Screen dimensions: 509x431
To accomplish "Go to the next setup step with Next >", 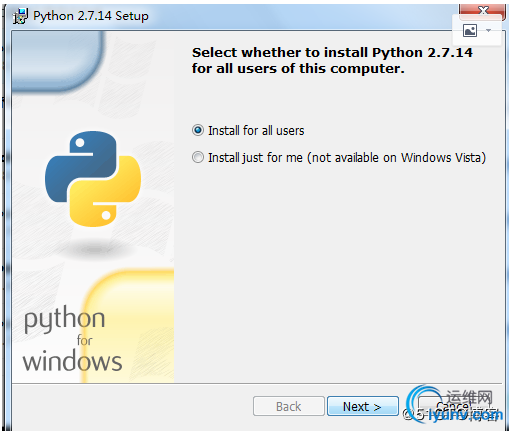I will pos(363,406).
